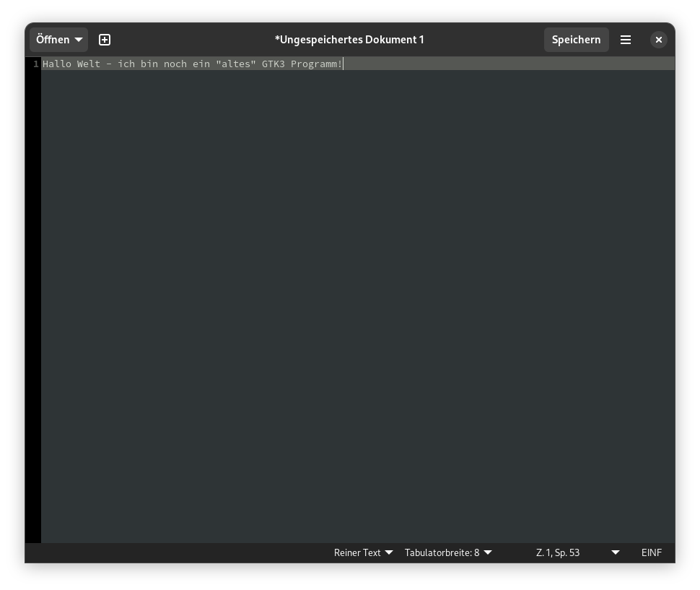Image resolution: width=700 pixels, height=590 pixels.
Task: Place cursor in the Hallo Welt text line
Action: click(x=358, y=64)
